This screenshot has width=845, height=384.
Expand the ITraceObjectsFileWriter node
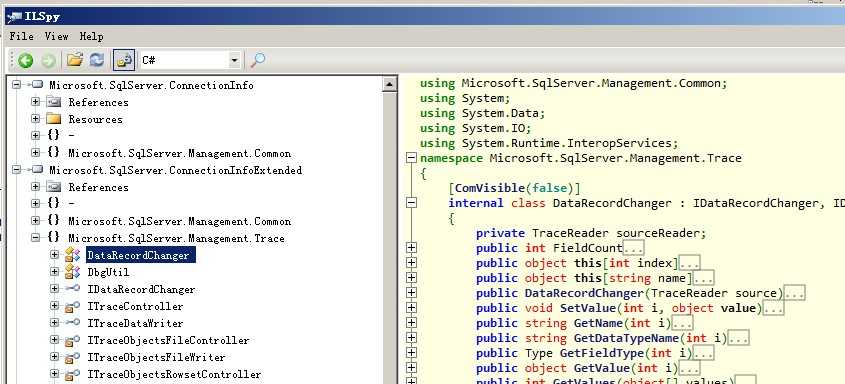click(54, 357)
